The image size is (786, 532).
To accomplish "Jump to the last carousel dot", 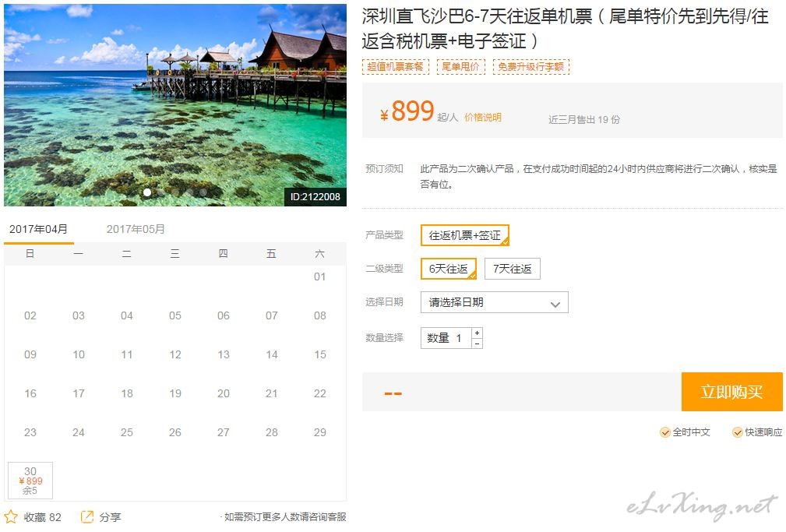I will click(203, 192).
